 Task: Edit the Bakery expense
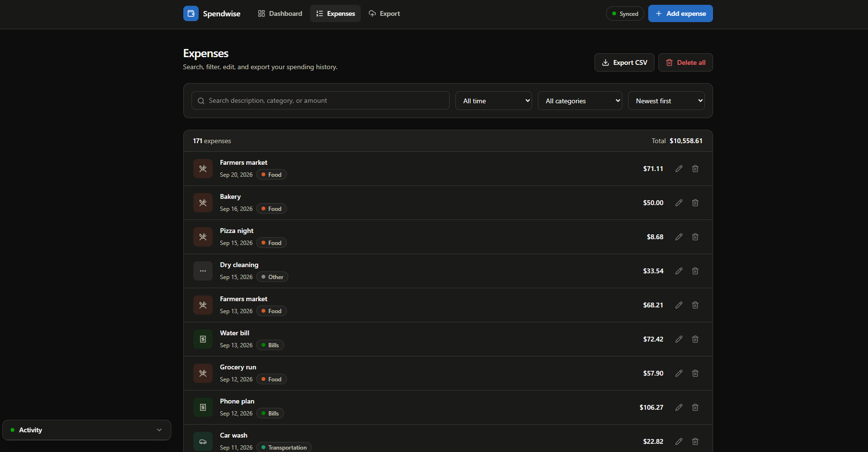click(x=679, y=203)
